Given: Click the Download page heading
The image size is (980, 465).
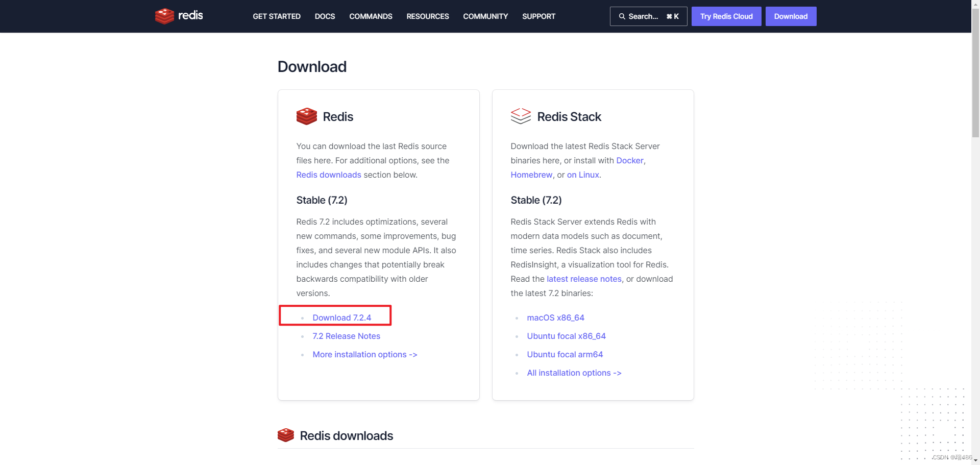Looking at the screenshot, I should coord(312,66).
